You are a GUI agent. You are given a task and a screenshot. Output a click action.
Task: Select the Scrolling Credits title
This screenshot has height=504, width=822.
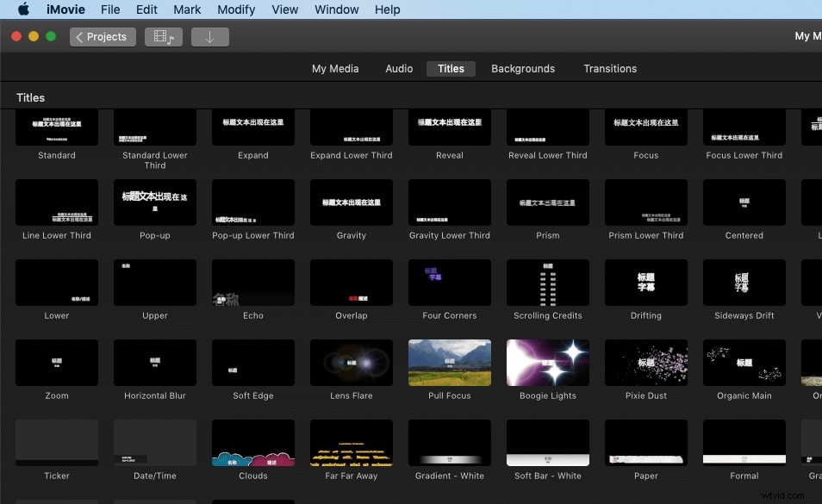547,283
